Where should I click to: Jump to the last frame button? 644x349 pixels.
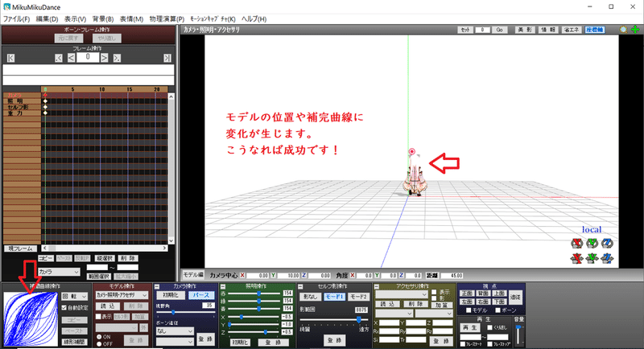(x=167, y=58)
